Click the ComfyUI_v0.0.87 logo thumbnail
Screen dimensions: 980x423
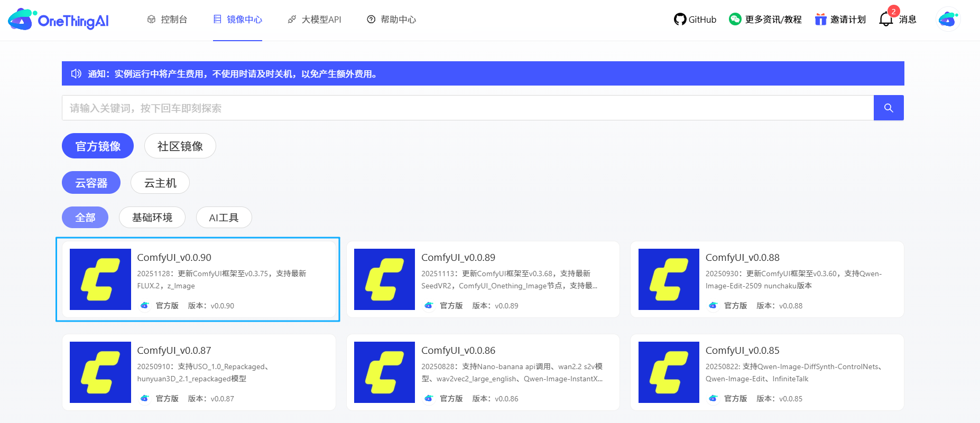click(x=100, y=372)
